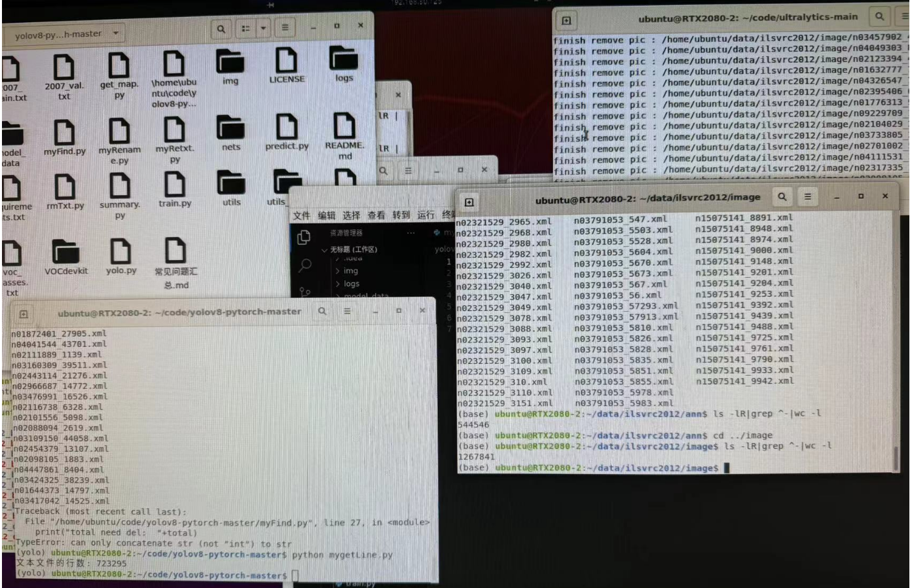Open the Search view in code editor sidebar
910x588 pixels.
point(305,265)
